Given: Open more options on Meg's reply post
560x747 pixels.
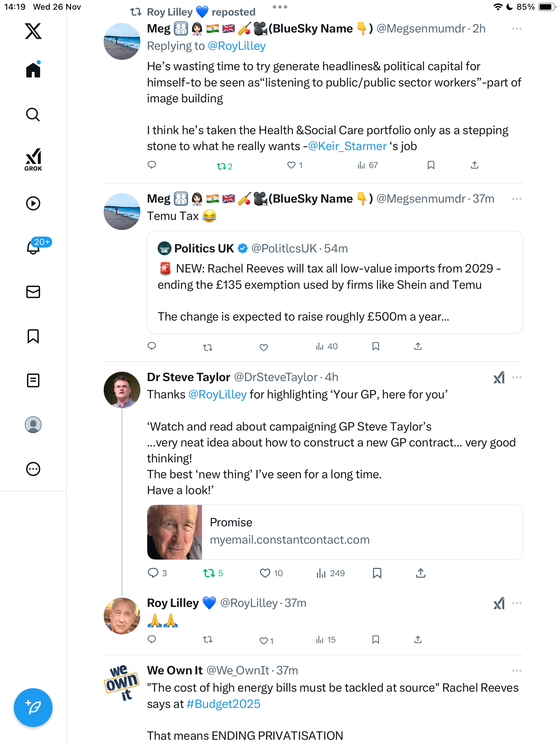Looking at the screenshot, I should 516,29.
